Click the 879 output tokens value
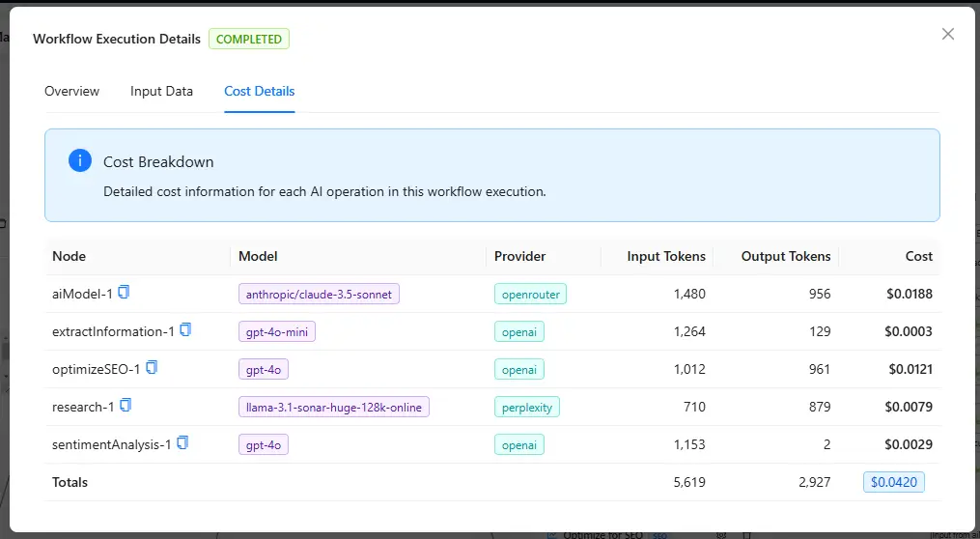980x539 pixels. pyautogui.click(x=820, y=407)
